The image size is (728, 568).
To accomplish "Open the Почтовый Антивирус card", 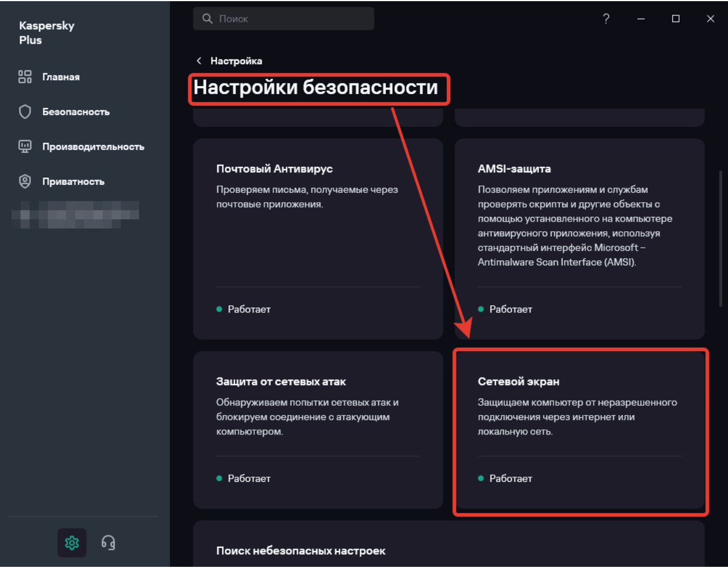I will point(318,238).
